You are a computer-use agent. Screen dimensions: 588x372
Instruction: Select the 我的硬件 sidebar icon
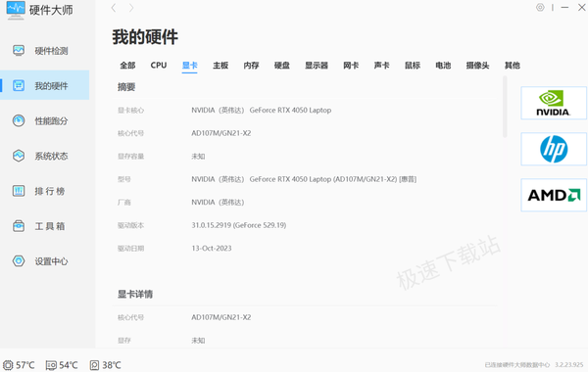point(19,86)
